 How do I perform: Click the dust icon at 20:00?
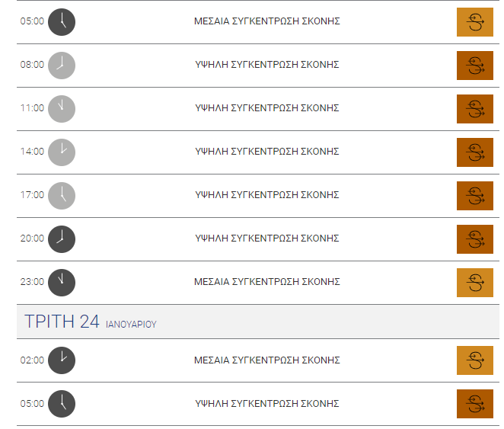tap(475, 239)
